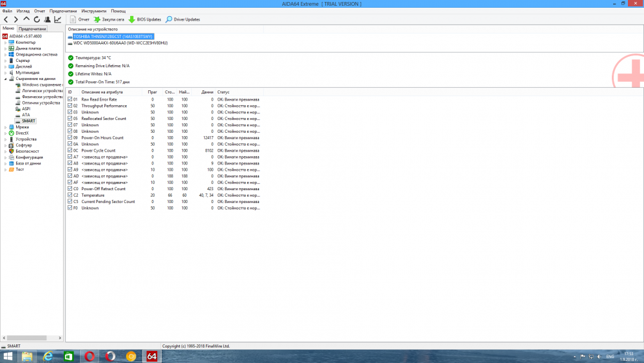
Task: Sort by the Статус column header
Action: point(240,92)
